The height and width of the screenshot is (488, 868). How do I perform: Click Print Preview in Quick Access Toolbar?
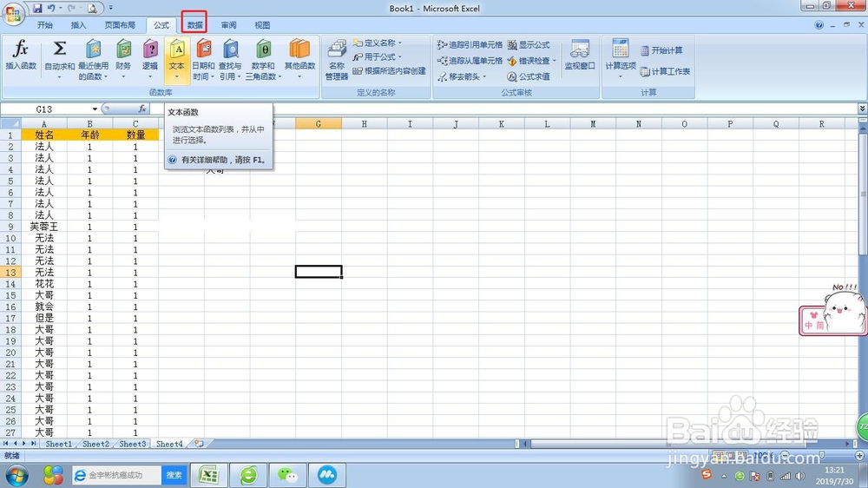93,9
